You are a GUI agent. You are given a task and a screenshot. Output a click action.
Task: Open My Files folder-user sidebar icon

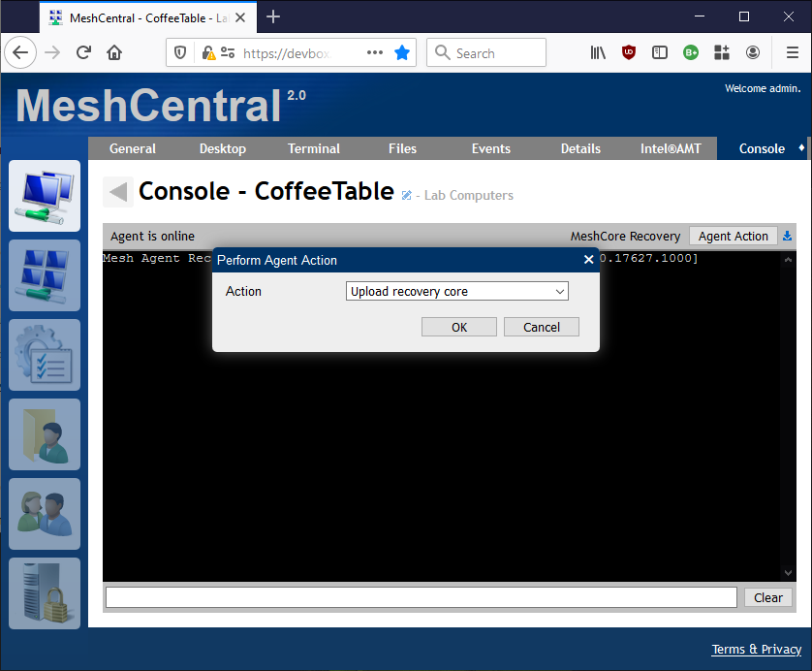[x=45, y=434]
